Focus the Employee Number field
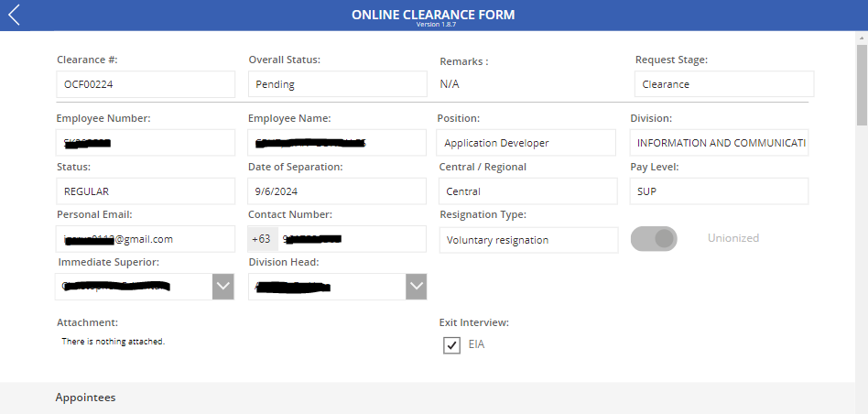 tap(146, 143)
